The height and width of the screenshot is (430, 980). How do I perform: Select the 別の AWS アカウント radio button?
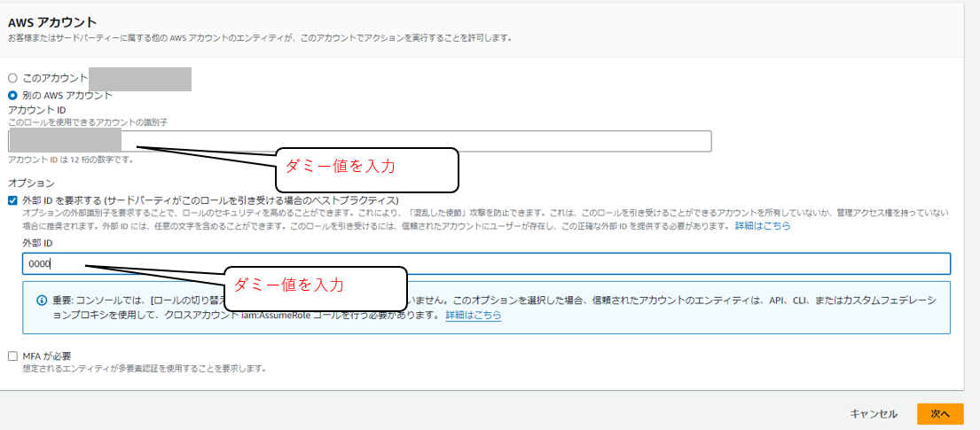click(12, 96)
